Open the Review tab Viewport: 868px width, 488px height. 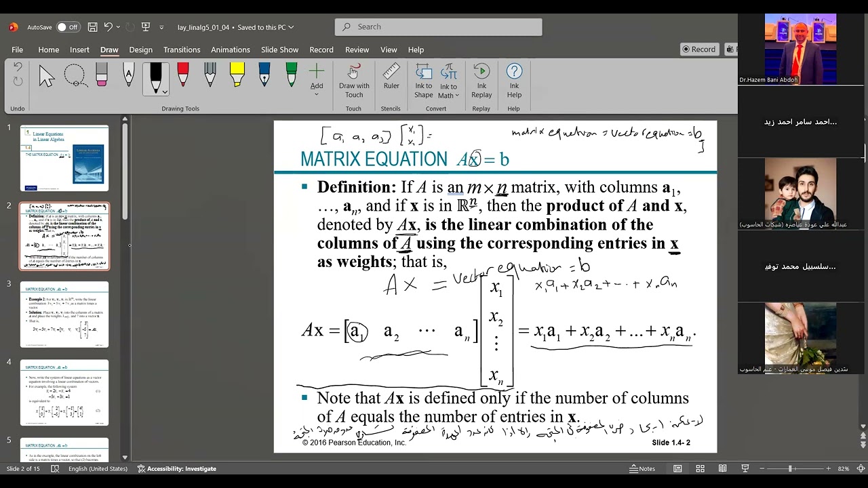point(357,49)
